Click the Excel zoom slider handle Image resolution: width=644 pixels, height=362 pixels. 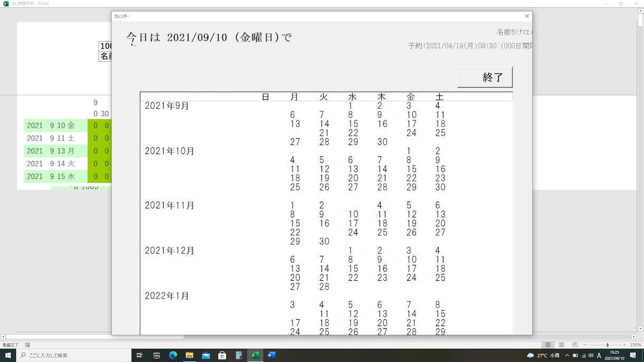[608, 345]
